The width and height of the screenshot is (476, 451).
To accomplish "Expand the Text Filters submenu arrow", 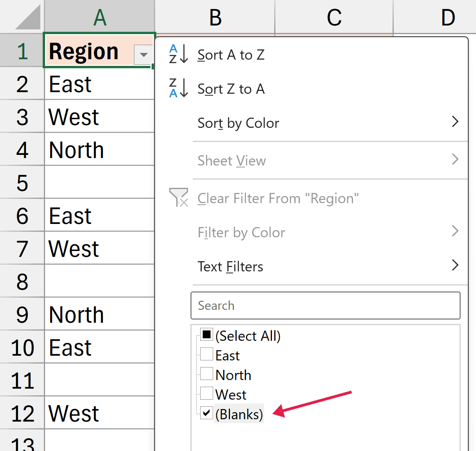I will (455, 265).
